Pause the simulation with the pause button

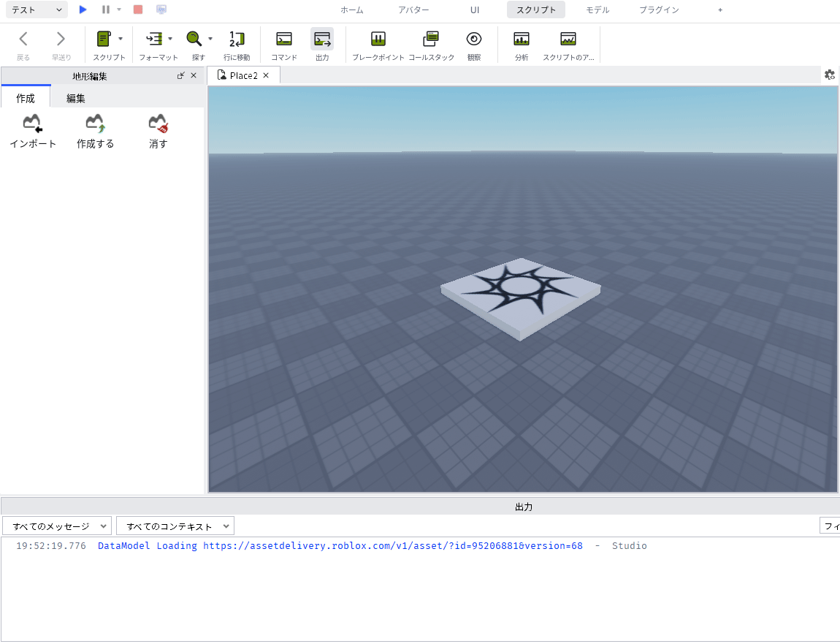[x=105, y=9]
